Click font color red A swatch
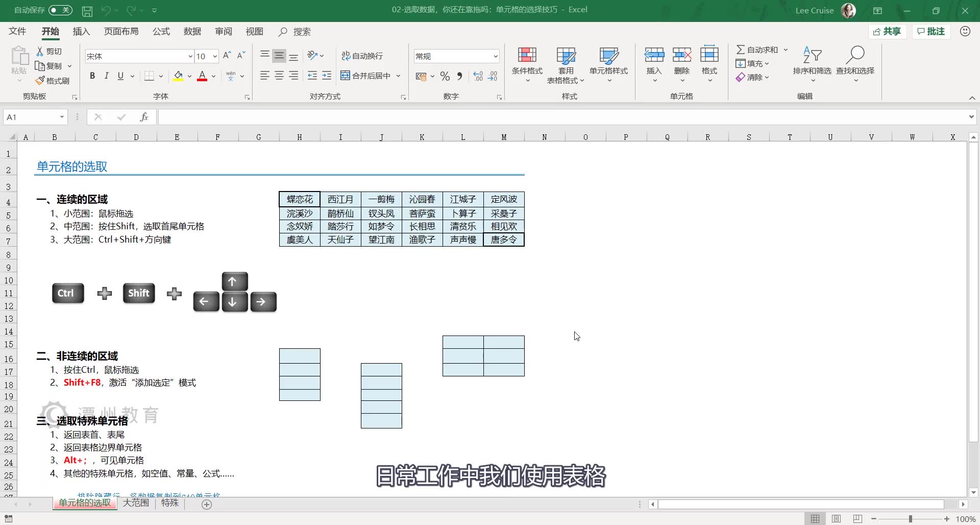The width and height of the screenshot is (980, 525). [202, 76]
